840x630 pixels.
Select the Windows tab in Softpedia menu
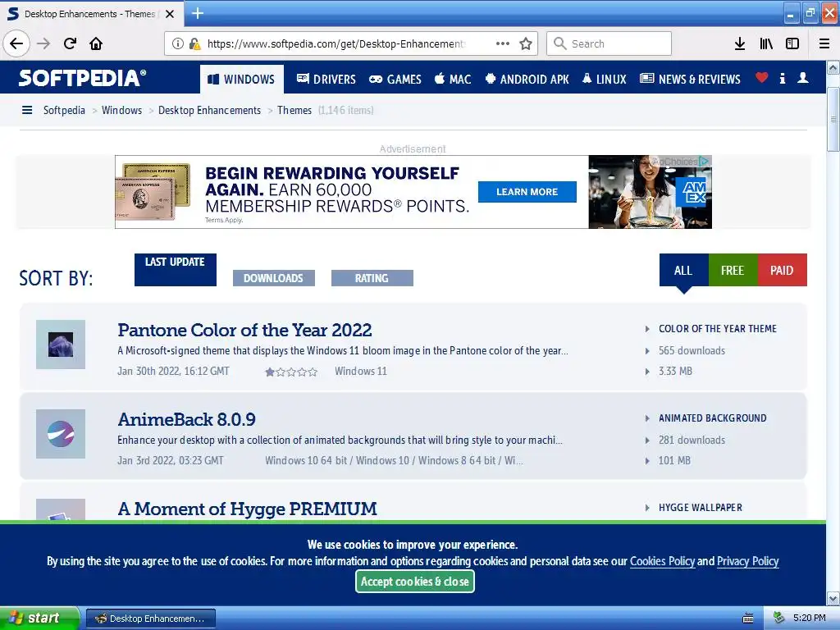pos(242,80)
